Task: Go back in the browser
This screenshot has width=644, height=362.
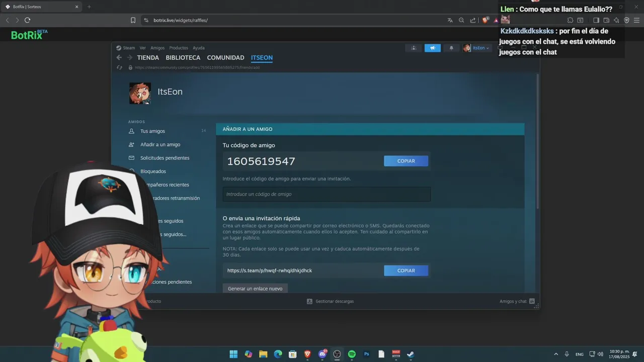Action: 7,20
